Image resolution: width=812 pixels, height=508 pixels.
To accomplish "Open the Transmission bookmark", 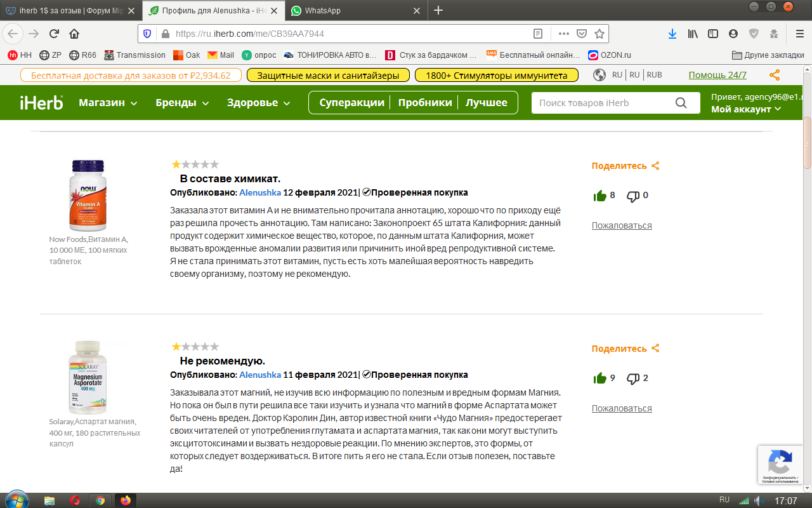I will pos(134,55).
